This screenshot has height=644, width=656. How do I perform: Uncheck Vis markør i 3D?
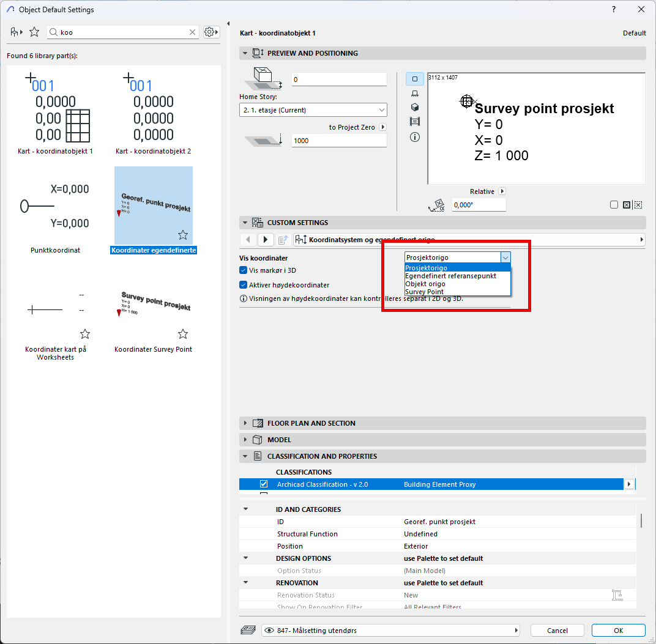coord(244,270)
